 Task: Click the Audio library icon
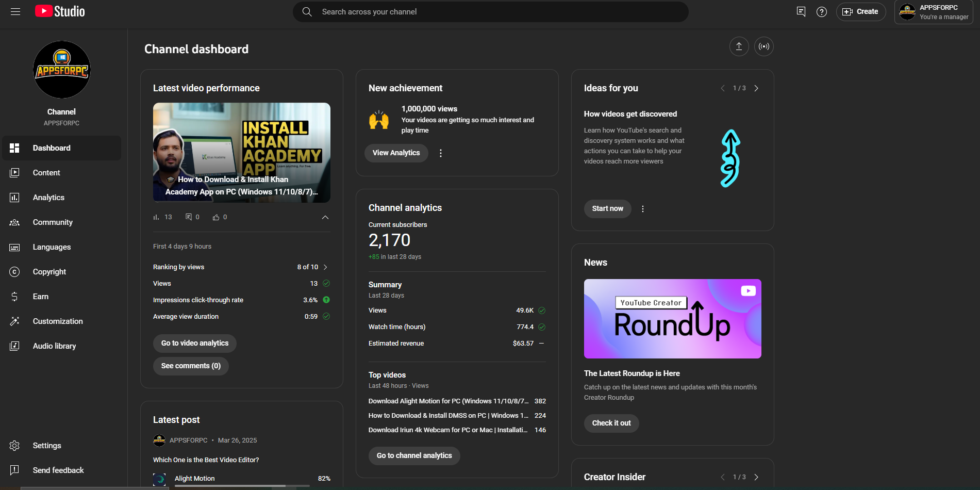coord(14,346)
